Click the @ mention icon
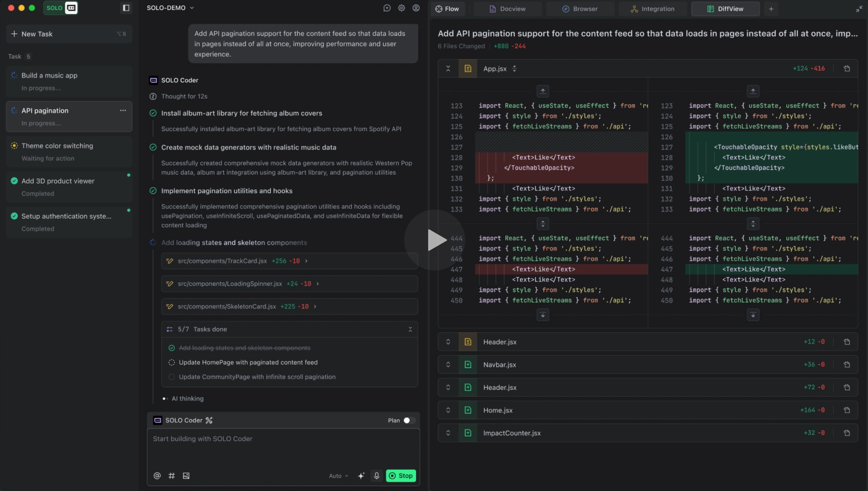Screen dimensions: 868x491 tap(157, 475)
